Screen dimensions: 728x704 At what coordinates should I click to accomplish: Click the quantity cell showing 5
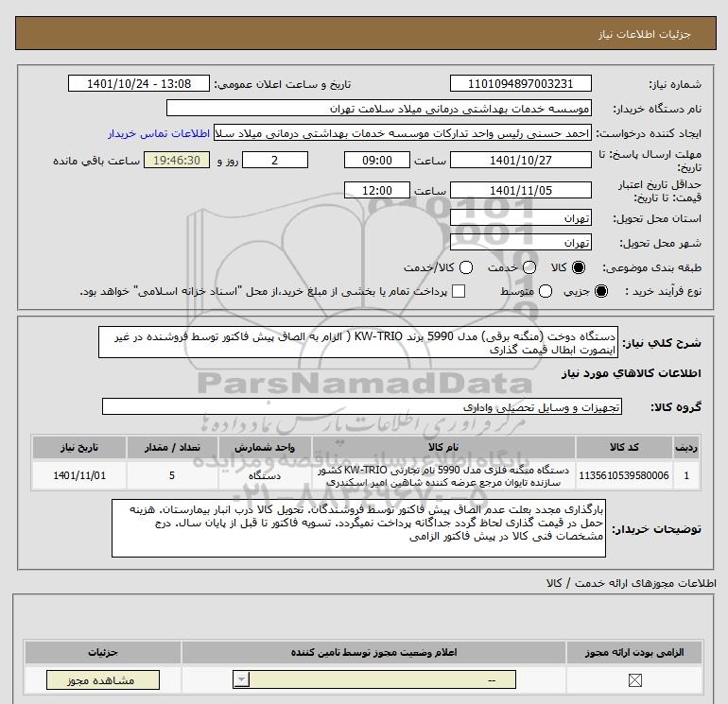(x=172, y=475)
